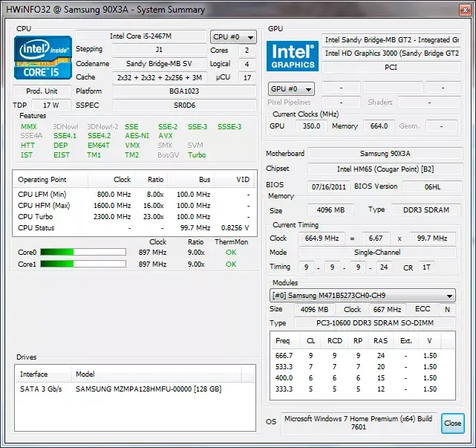Screen dimensions: 476x448
Task: Click the Samsung 90X3A motherboard field
Action: coord(385,154)
